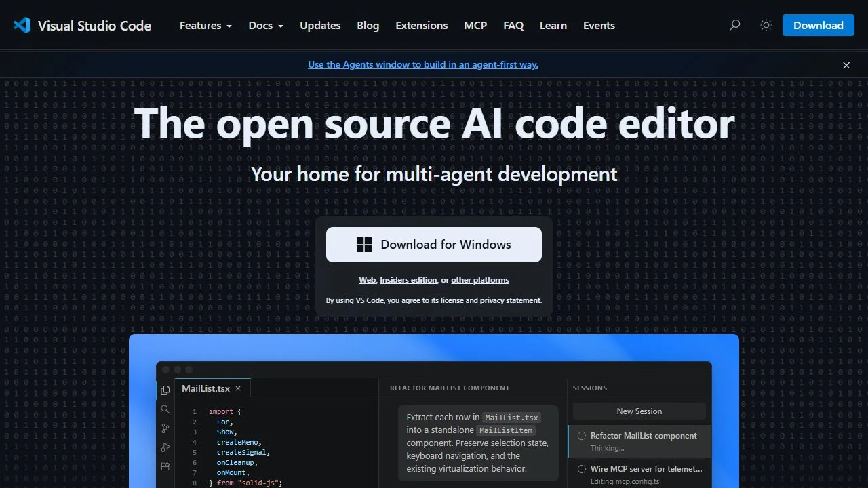Click subtitle 'Your home for multi-agent development'
Viewport: 868px width, 488px height.
pyautogui.click(x=434, y=174)
